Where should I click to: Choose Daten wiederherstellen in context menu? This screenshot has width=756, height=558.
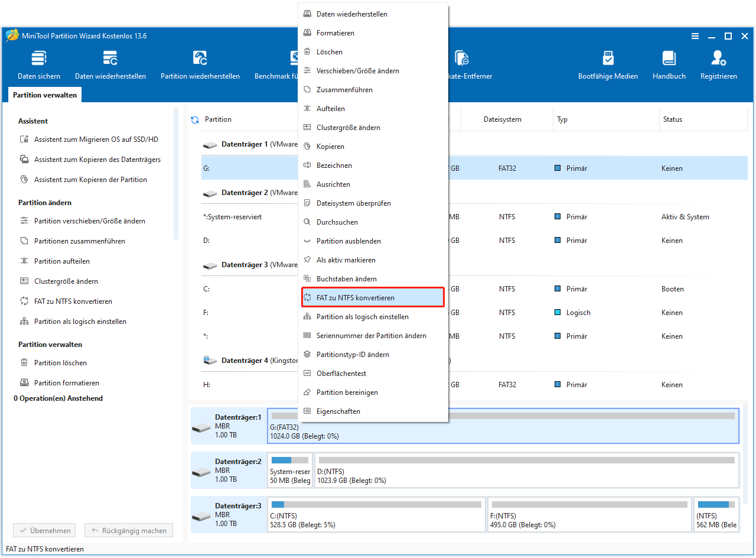(x=373, y=14)
